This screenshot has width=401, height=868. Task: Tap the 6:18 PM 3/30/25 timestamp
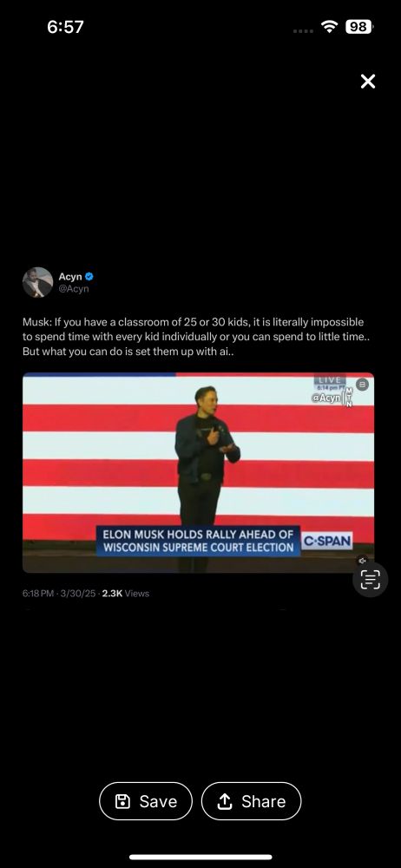(x=59, y=594)
